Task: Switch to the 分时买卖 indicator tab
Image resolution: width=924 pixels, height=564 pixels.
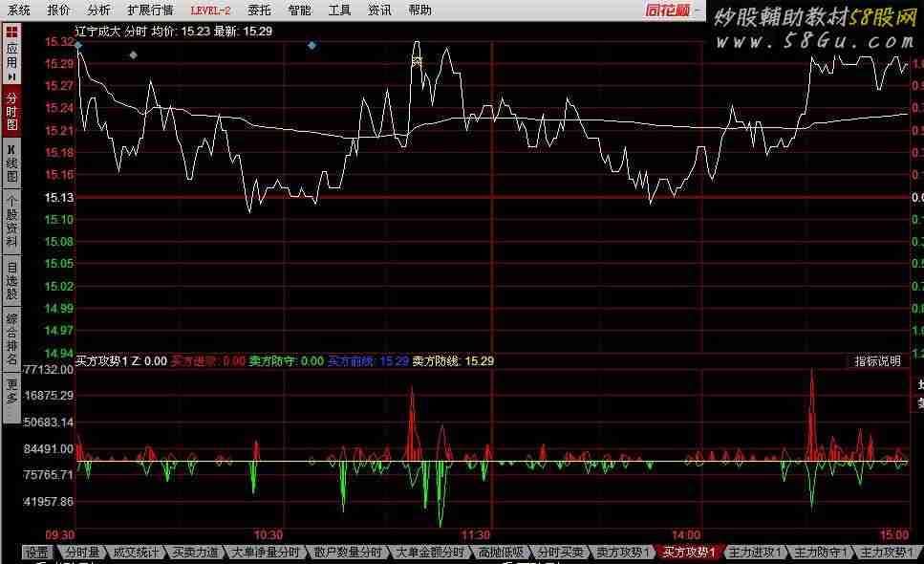Action: tap(560, 553)
